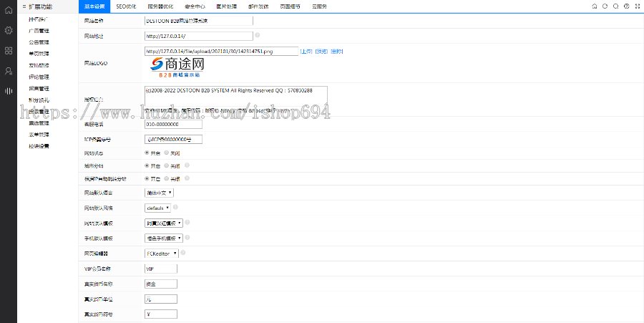This screenshot has width=644, height=323.
Task: Select 开启 radio for IP auto city redirect
Action: 147,178
